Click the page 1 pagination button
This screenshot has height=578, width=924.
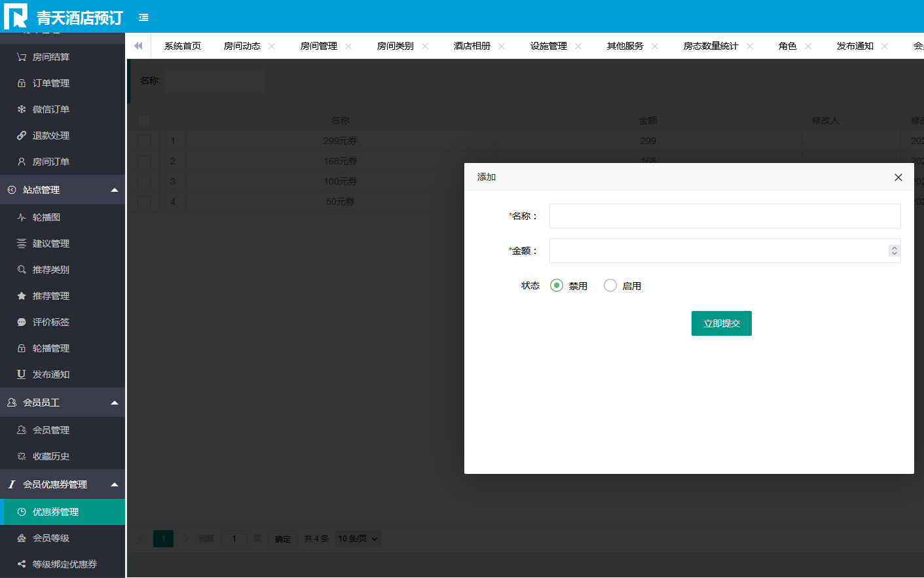pyautogui.click(x=164, y=539)
